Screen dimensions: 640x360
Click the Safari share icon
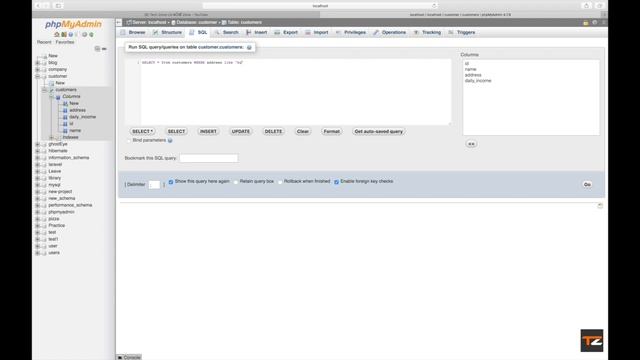point(587,6)
